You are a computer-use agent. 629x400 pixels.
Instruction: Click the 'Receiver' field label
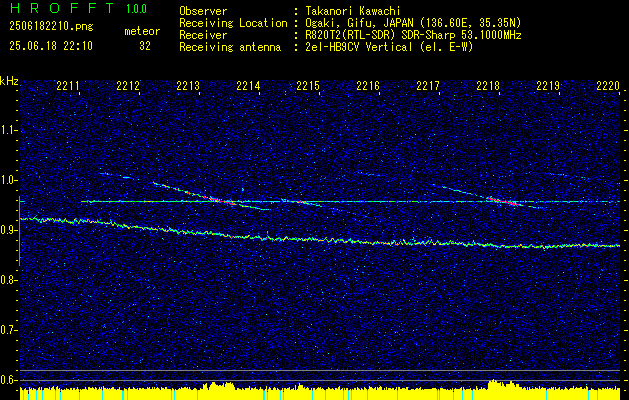[203, 35]
